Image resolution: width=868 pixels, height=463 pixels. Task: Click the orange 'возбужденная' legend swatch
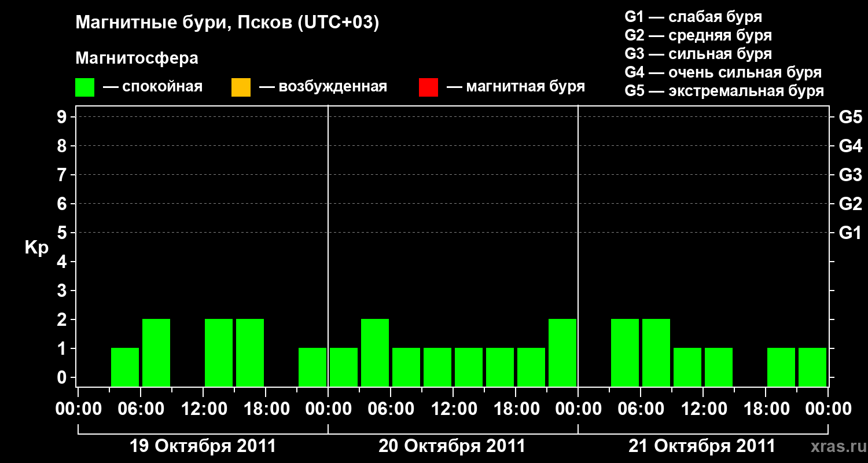coord(241,87)
